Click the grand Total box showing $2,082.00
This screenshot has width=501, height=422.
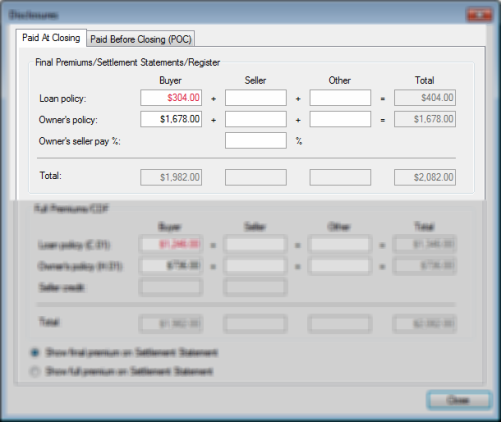425,177
